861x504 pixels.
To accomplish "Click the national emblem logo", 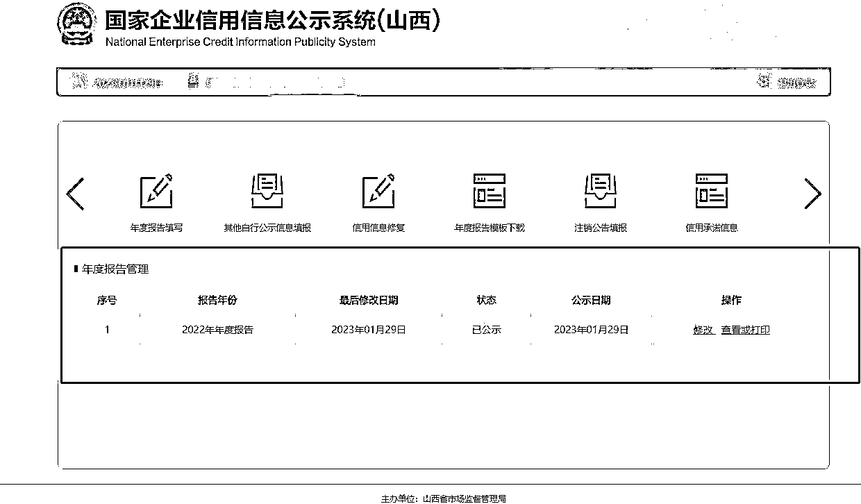I will click(x=76, y=26).
